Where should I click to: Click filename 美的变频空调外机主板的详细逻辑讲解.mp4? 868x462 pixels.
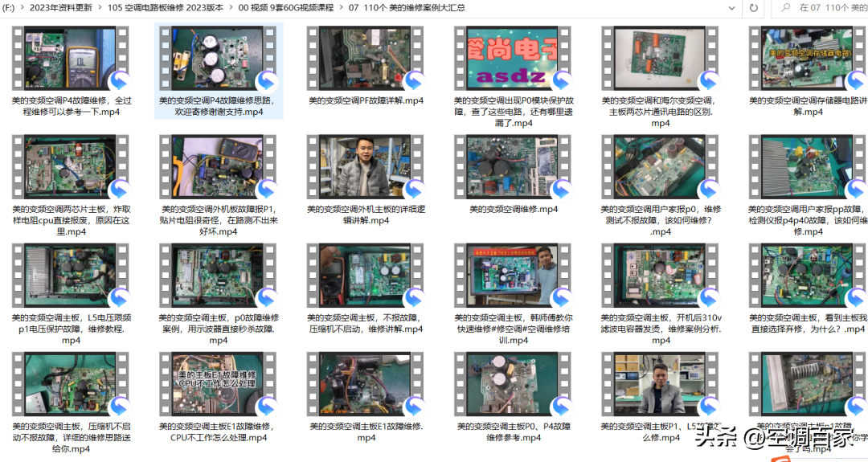tap(366, 215)
